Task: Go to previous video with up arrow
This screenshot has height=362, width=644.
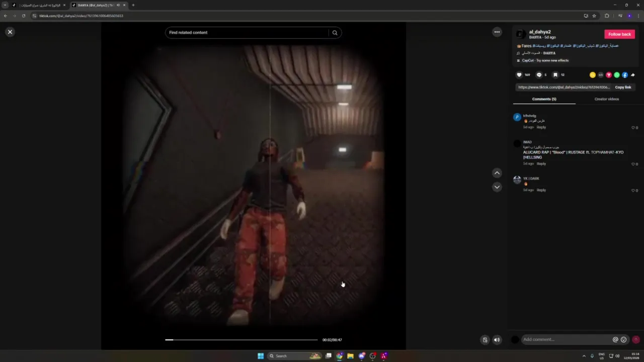Action: point(497,173)
